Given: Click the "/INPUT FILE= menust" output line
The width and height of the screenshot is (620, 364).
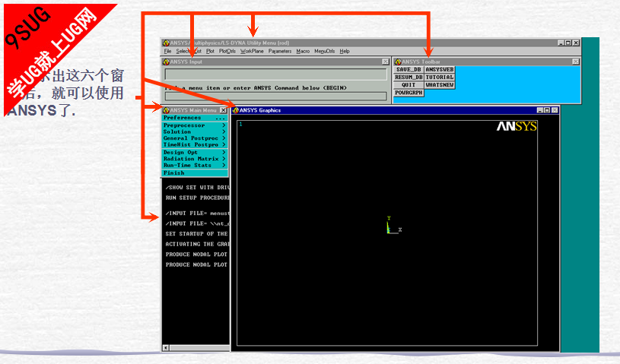Looking at the screenshot, I should (197, 214).
